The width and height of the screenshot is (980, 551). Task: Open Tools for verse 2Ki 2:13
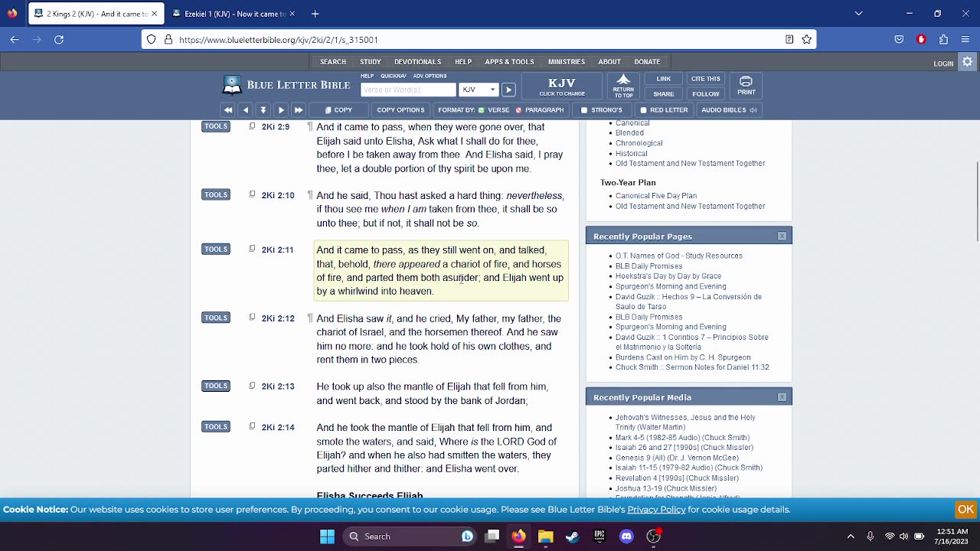point(216,386)
